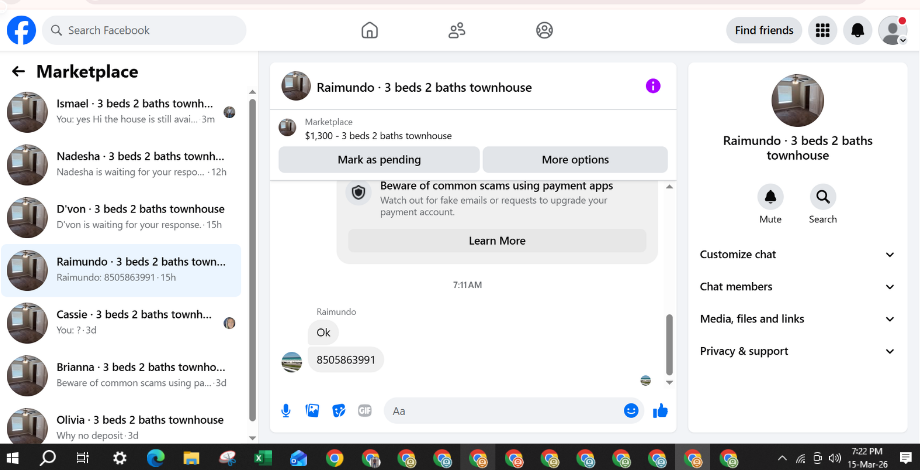
Task: Open Task View on the taskbar
Action: coord(83,458)
